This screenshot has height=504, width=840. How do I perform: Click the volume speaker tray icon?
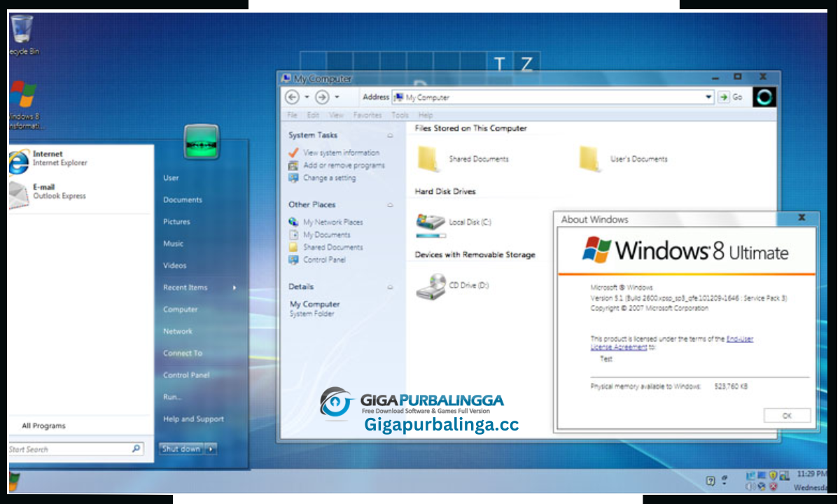[750, 486]
